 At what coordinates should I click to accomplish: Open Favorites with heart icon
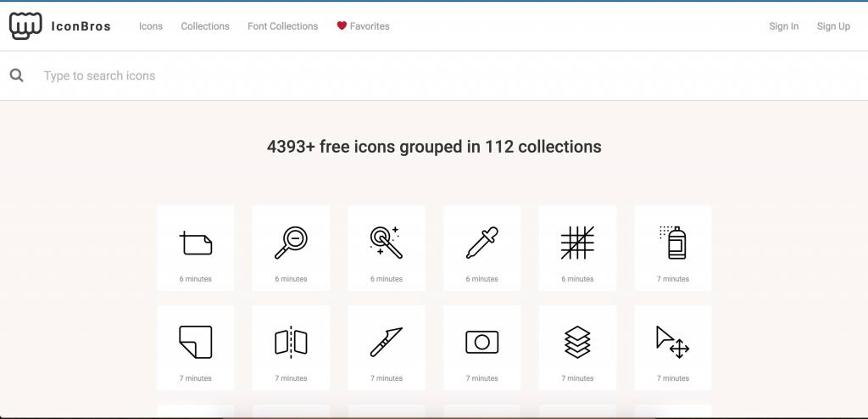tap(363, 26)
